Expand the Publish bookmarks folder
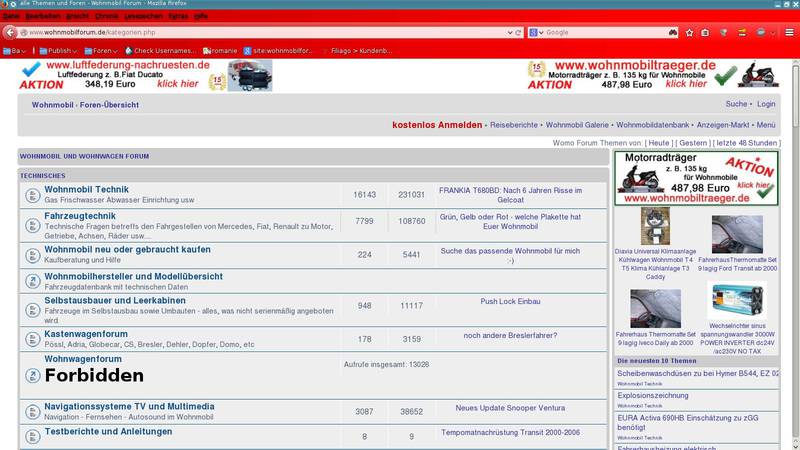This screenshot has height=450, width=800. [58, 51]
